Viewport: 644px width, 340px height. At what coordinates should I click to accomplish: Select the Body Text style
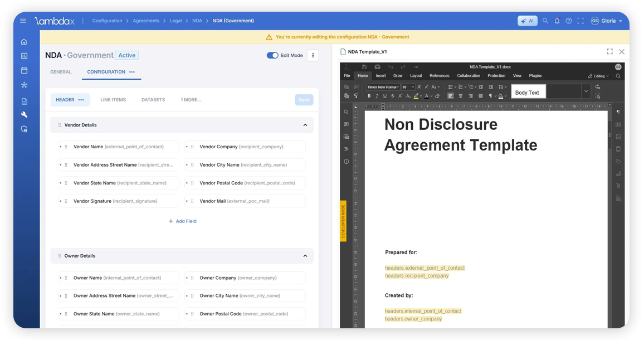coord(528,93)
